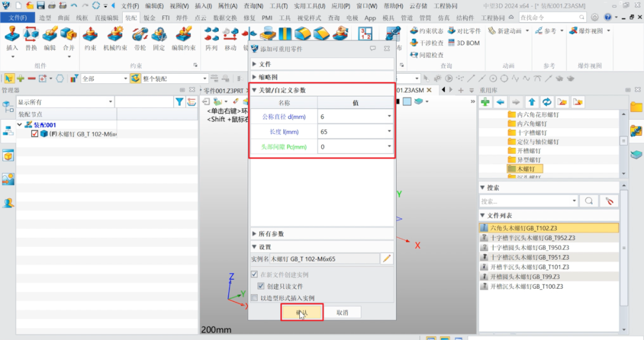
Task: Toggle 在新文件创建实例 checkbox
Action: pos(254,274)
